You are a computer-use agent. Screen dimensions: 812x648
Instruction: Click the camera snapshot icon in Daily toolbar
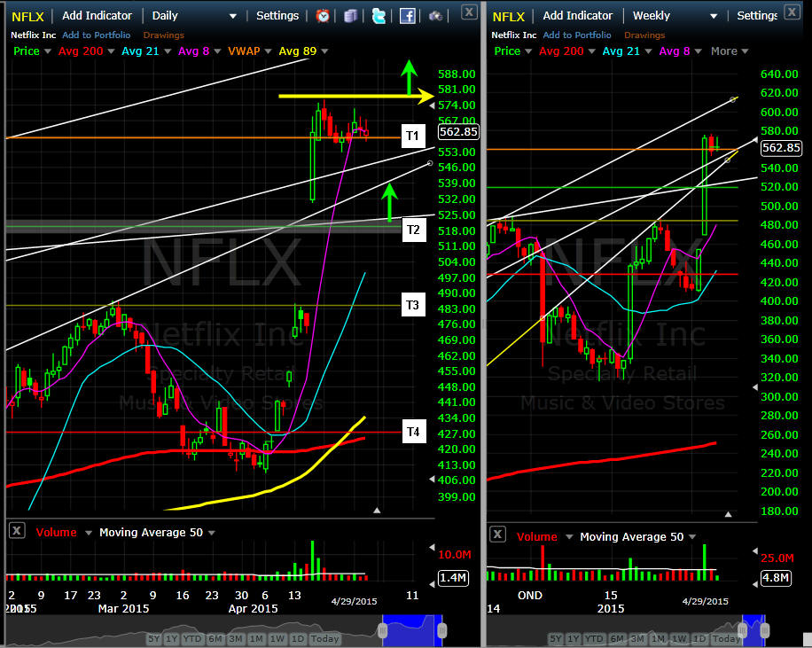click(x=435, y=16)
